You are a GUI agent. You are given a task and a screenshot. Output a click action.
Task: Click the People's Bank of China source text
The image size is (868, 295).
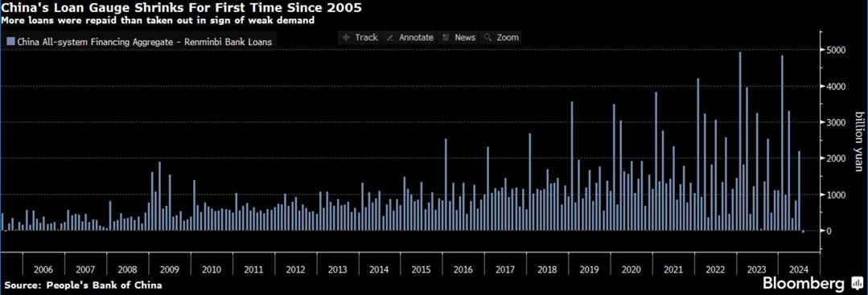pyautogui.click(x=83, y=285)
